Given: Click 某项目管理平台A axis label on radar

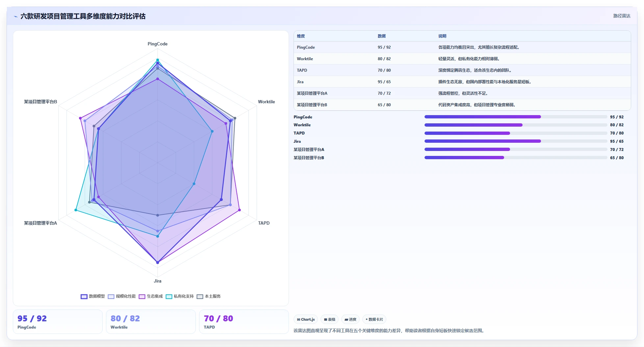Looking at the screenshot, I should click(40, 223).
